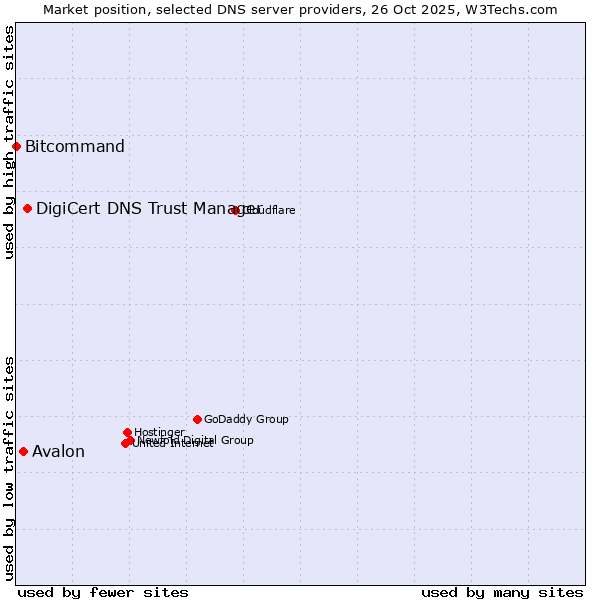Screen dimensions: 600x600
Task: Select the Cloudflare data point
Action: 235,210
